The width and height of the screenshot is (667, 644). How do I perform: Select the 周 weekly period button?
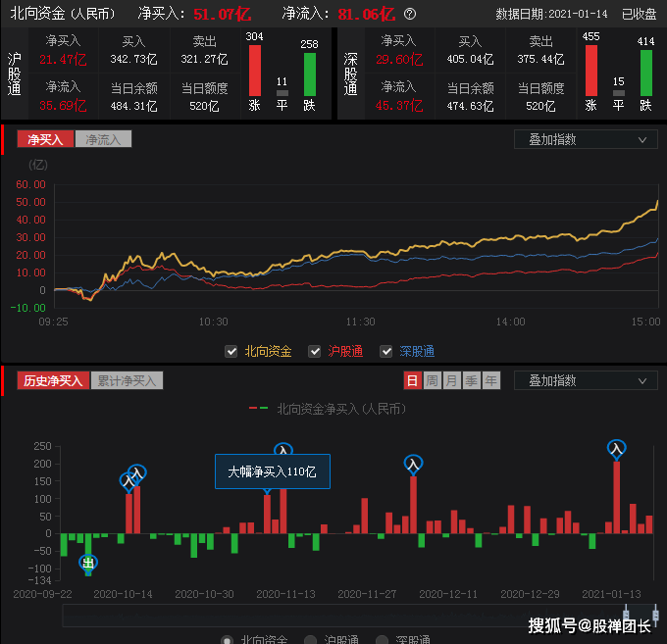coord(433,380)
